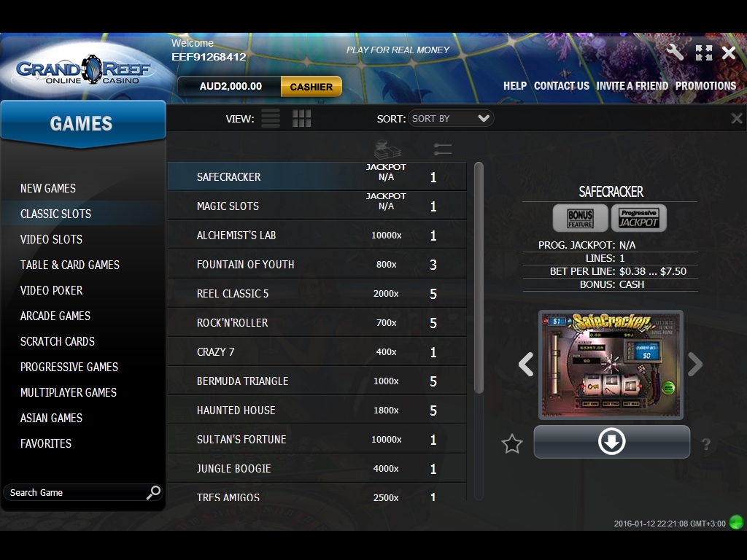
Task: Toggle fullscreen using the arrows icon
Action: click(703, 52)
